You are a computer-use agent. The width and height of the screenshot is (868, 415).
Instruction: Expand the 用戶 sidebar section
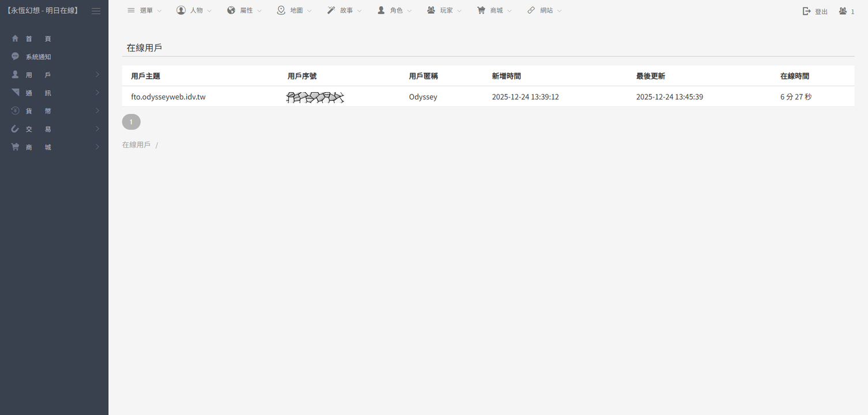tap(54, 75)
